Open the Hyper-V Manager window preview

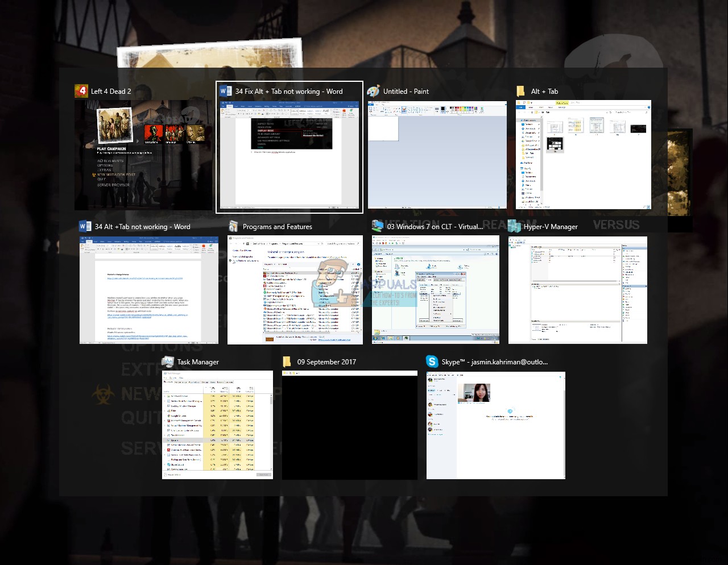click(578, 290)
